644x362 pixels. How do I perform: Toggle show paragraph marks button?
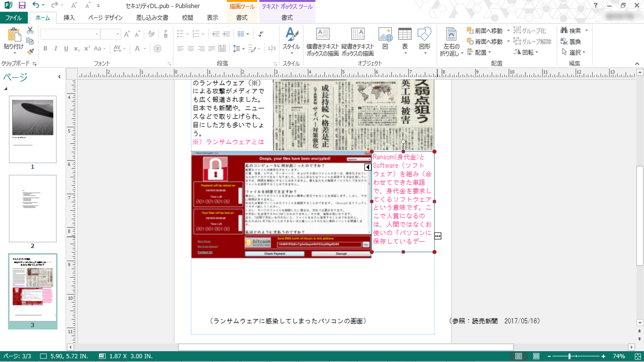coord(261,34)
